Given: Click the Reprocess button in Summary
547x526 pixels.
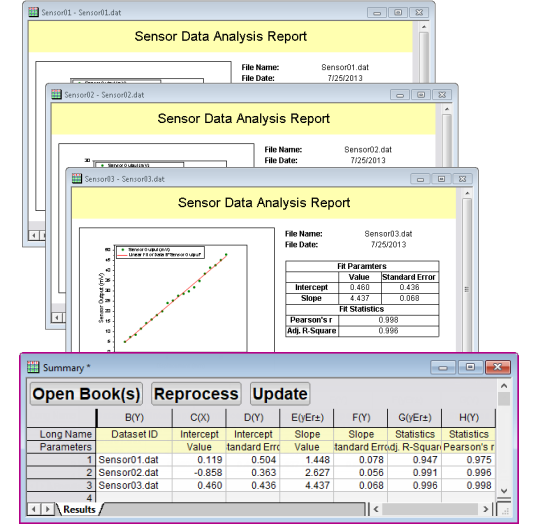Looking at the screenshot, I should [x=196, y=394].
